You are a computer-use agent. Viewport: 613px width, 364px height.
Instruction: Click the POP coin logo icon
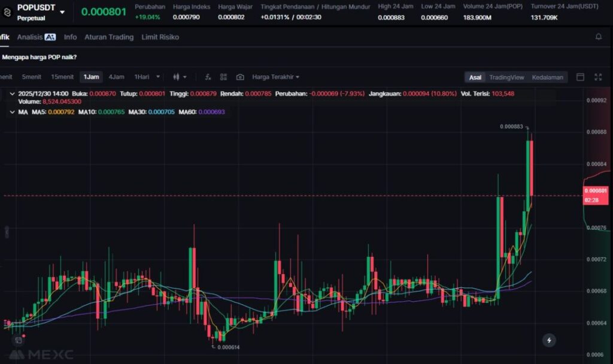7,11
